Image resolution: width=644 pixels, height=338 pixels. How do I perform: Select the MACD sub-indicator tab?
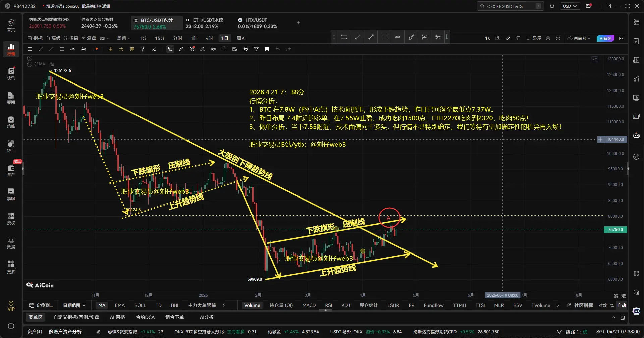[x=309, y=305]
